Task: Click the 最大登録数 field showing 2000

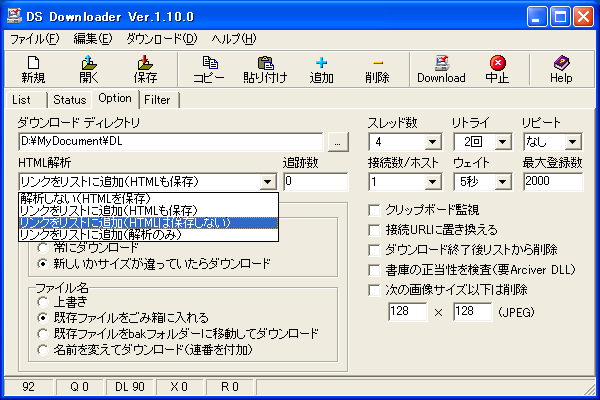Action: tap(553, 181)
